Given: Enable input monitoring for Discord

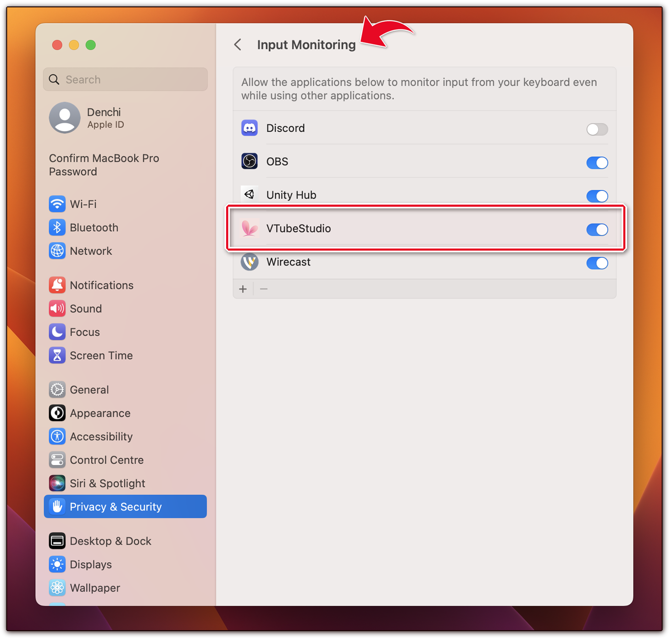Looking at the screenshot, I should coord(597,129).
